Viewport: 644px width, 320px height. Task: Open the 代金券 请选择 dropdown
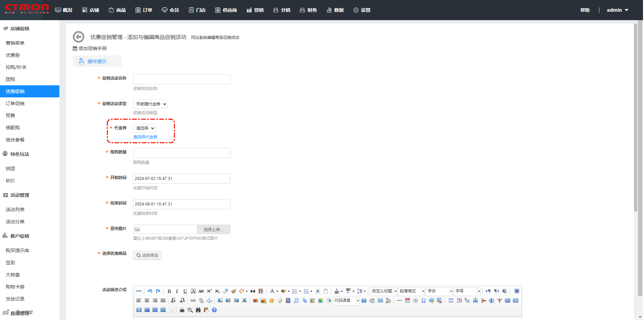[145, 128]
